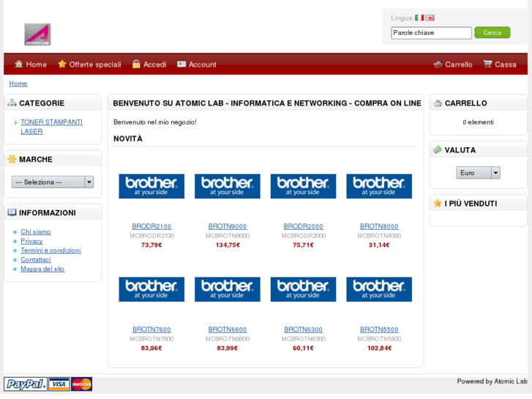Open product link BROTN7600

151,329
